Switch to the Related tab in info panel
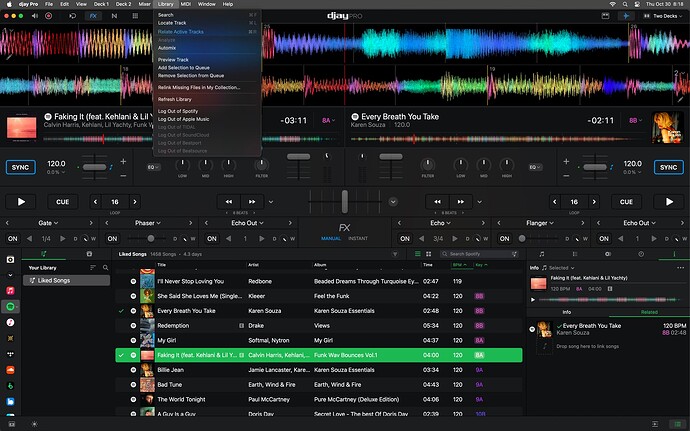The height and width of the screenshot is (431, 690). [648, 312]
